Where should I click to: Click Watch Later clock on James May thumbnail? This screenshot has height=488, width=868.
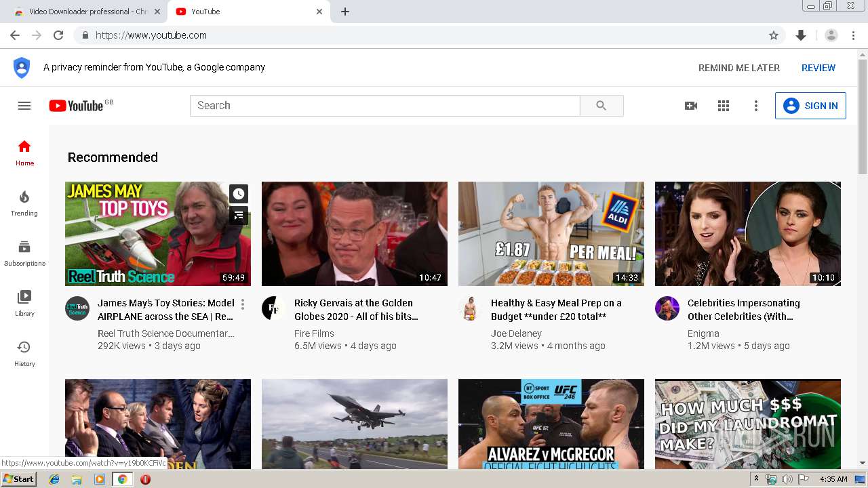[x=239, y=194]
